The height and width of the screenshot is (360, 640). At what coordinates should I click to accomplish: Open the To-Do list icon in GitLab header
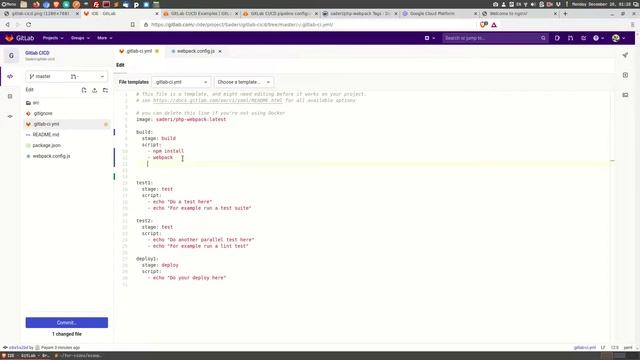[584, 38]
